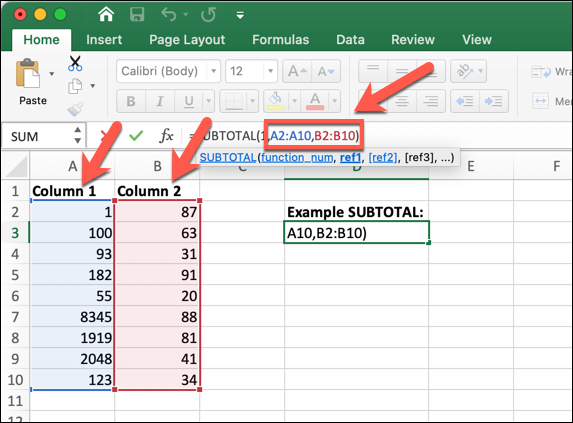Click the Format Painter brush icon

75,109
